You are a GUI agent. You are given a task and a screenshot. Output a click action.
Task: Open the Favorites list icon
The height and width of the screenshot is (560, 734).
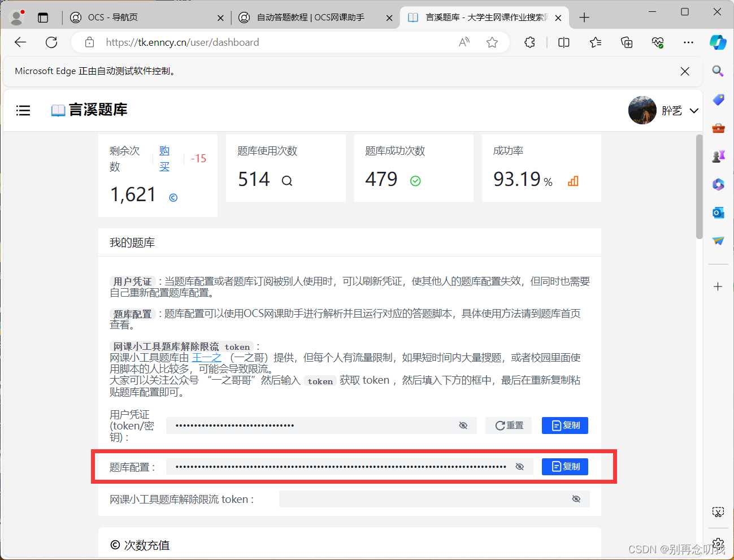click(x=596, y=42)
